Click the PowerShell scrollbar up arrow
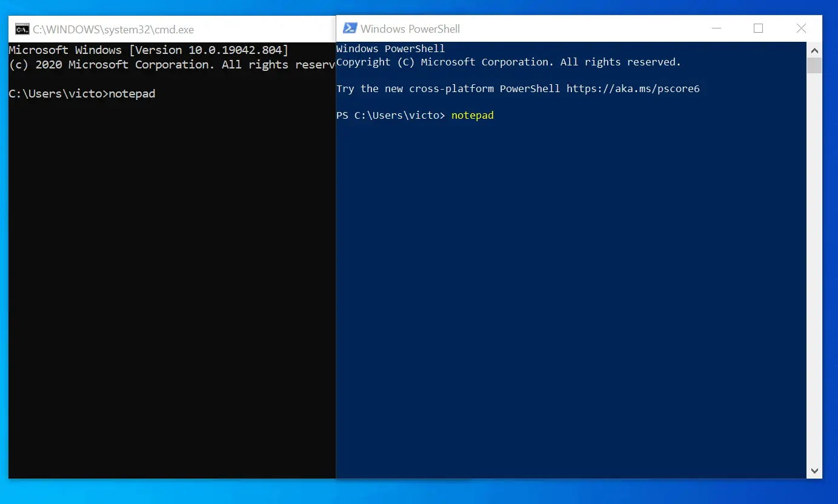This screenshot has height=504, width=838. pos(814,50)
